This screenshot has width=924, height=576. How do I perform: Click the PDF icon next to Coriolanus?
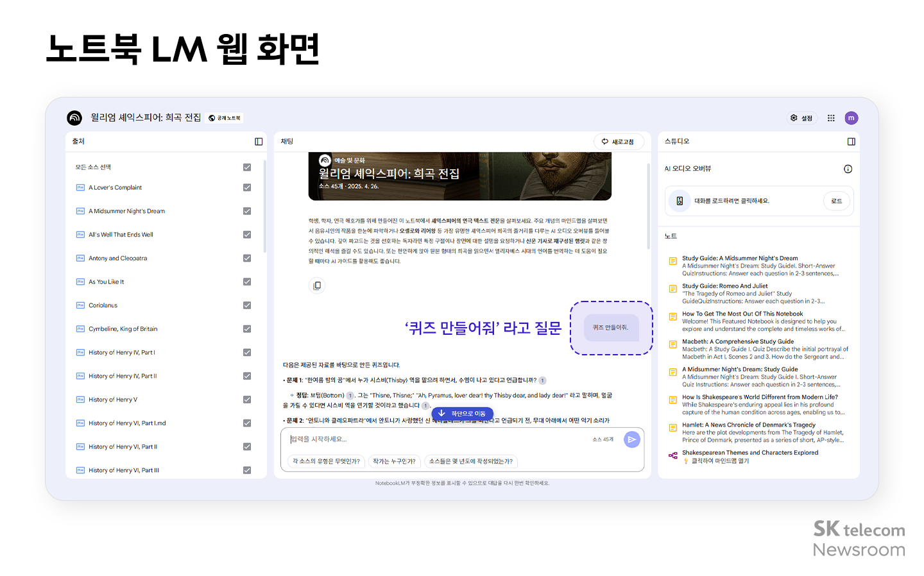(x=80, y=305)
